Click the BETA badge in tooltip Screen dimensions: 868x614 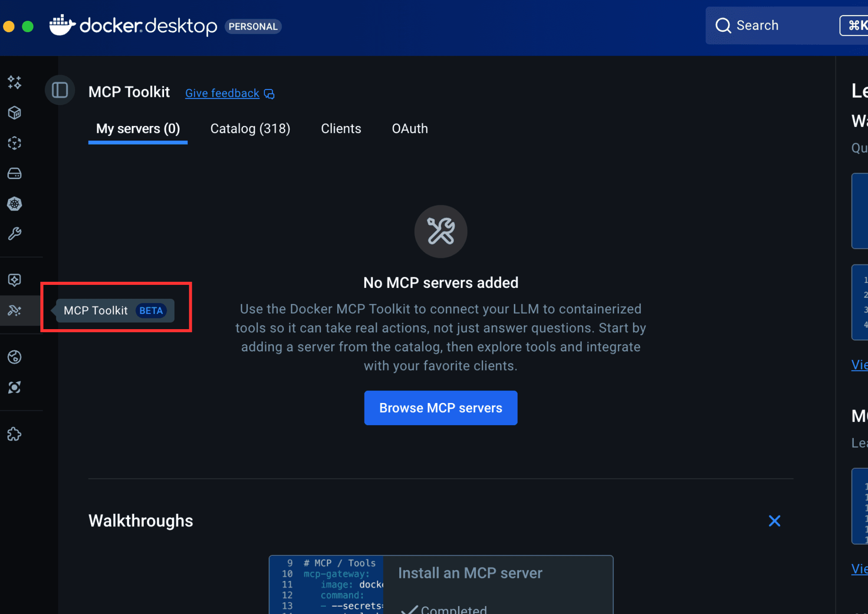coord(151,310)
